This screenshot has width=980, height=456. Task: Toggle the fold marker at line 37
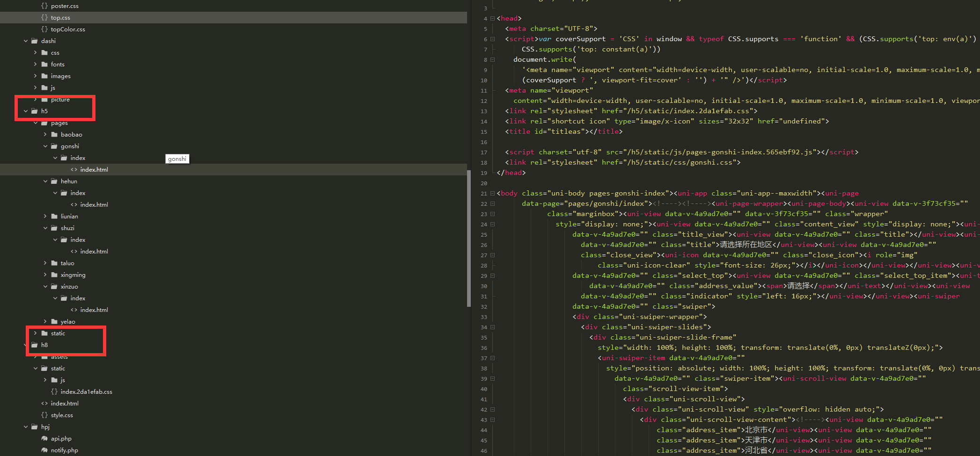[x=492, y=358]
